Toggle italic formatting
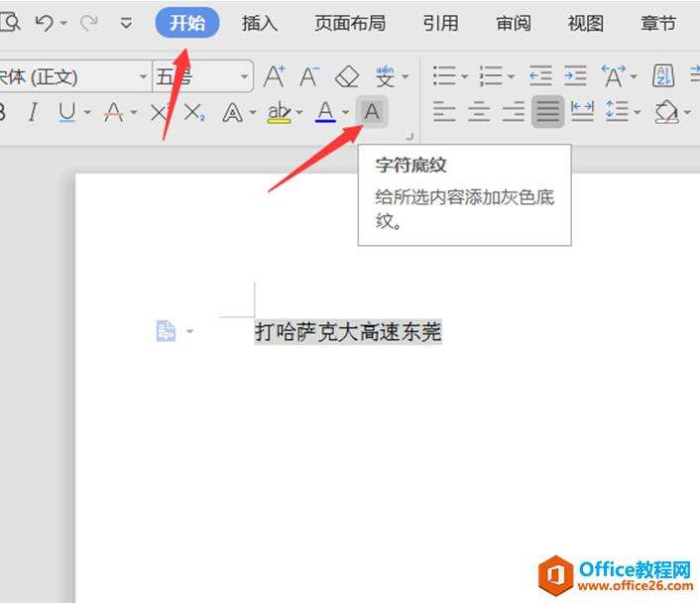 click(x=33, y=112)
